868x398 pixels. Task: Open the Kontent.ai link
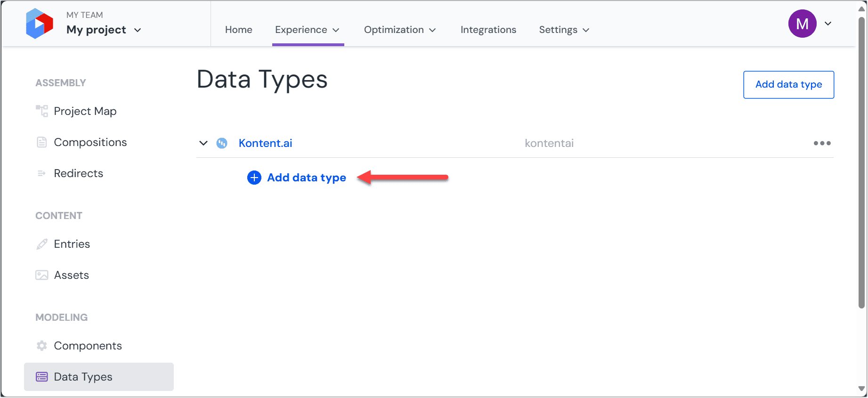pos(265,143)
